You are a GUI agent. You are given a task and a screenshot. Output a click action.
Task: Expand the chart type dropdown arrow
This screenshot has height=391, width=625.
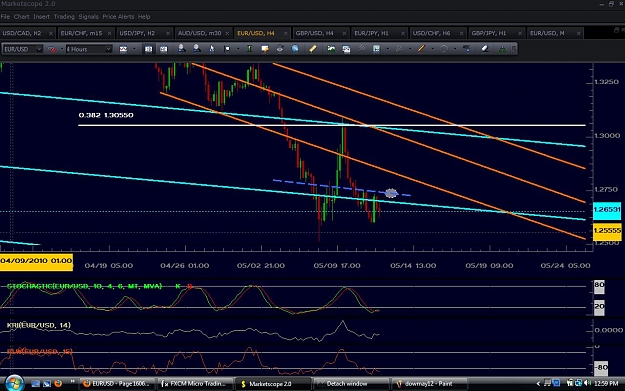134,49
